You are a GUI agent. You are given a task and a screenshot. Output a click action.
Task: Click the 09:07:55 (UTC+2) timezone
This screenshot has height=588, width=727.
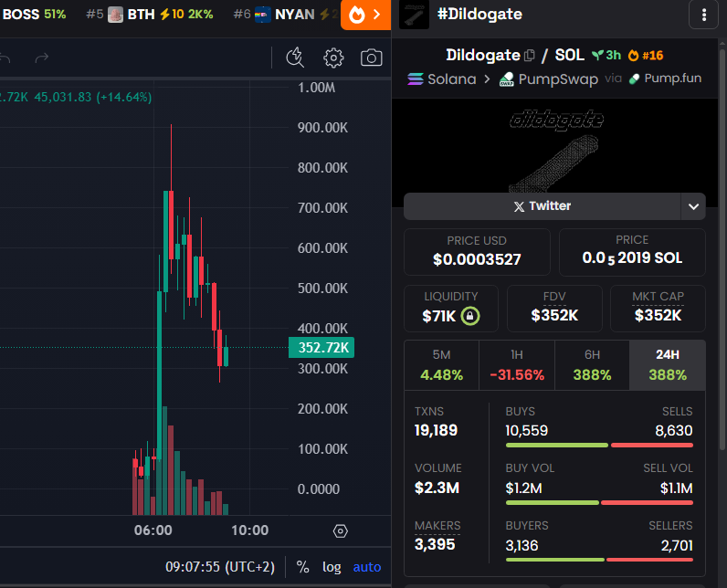tap(220, 567)
